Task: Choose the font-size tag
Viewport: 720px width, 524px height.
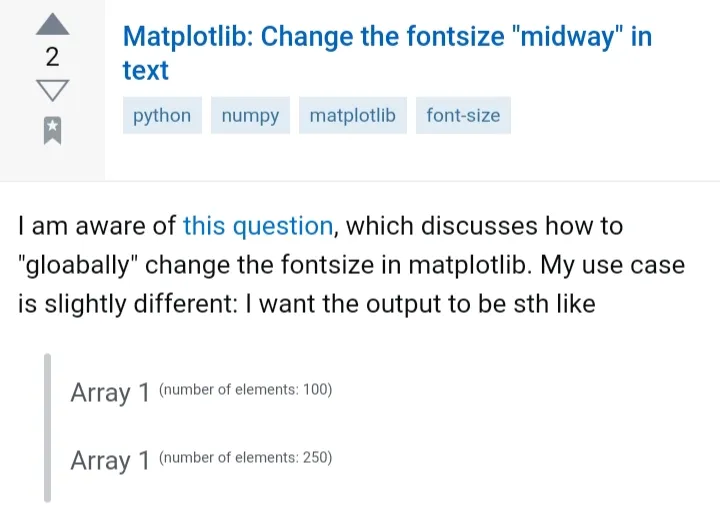Action: pyautogui.click(x=463, y=116)
